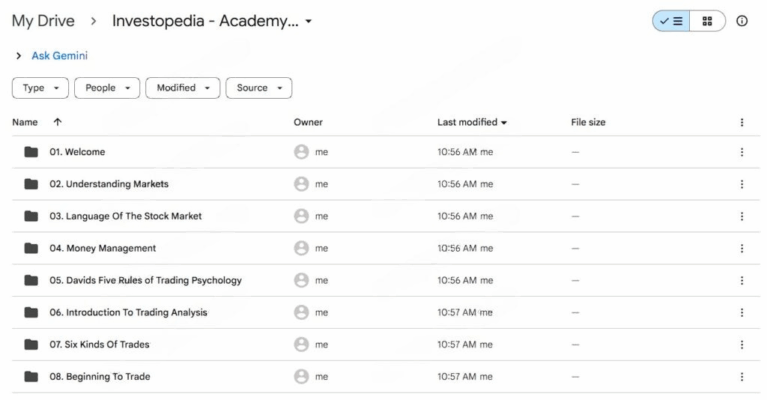Expand the Ask Gemini section chevron
Screen dimensions: 767x400
click(19, 56)
